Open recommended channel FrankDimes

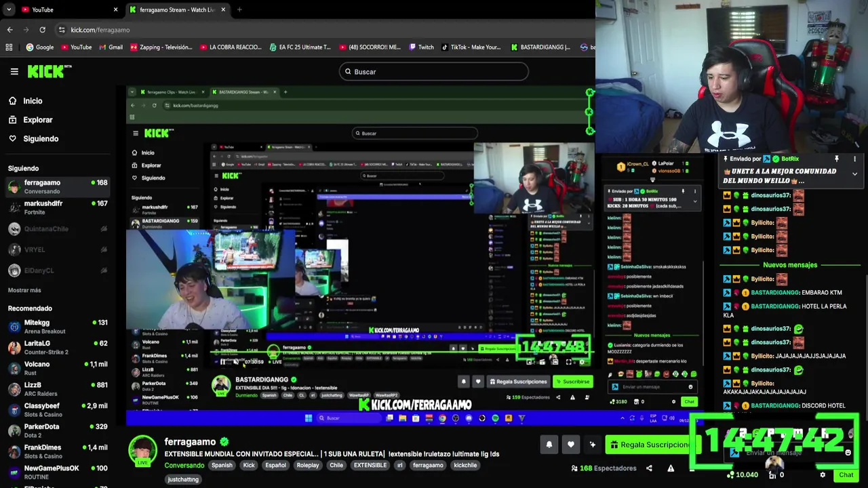pos(58,451)
